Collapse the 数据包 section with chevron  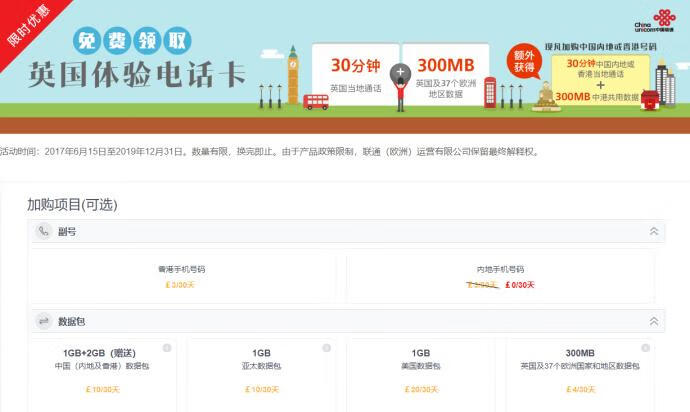(654, 322)
